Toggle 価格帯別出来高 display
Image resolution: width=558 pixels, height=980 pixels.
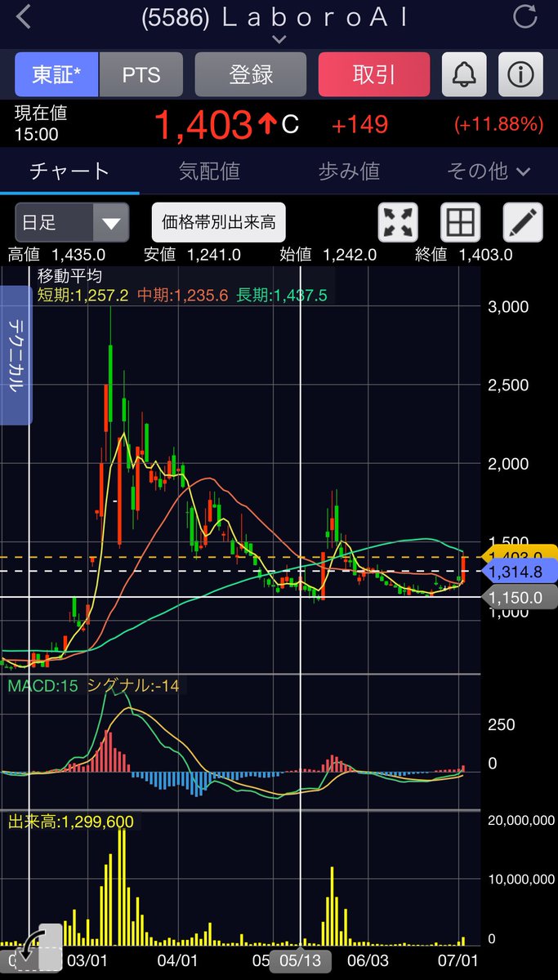pos(218,223)
